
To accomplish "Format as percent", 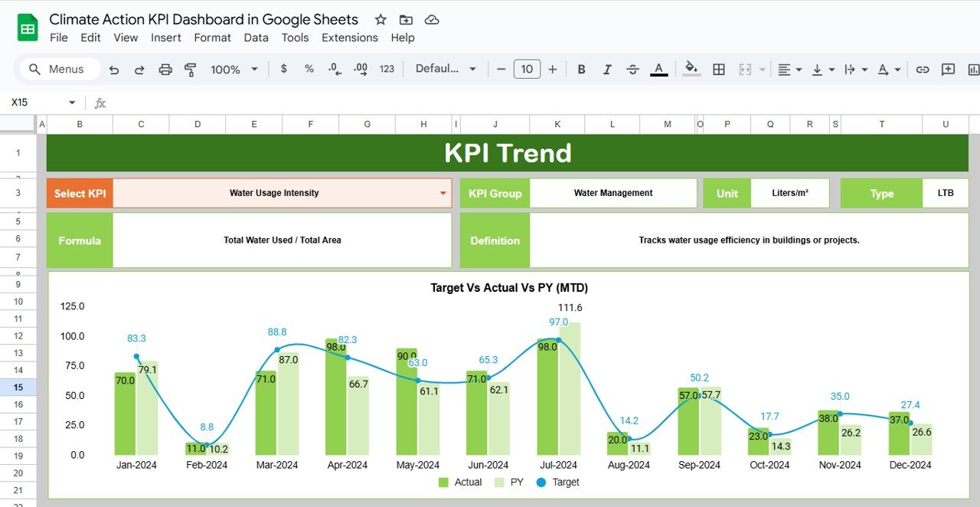I will coord(309,69).
